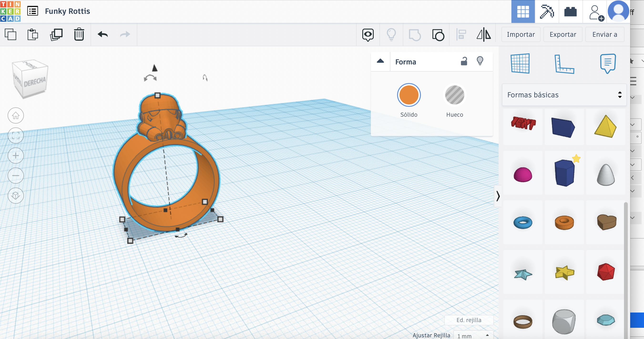Show all hidden shapes lightbulb
The height and width of the screenshot is (339, 644).
(391, 35)
